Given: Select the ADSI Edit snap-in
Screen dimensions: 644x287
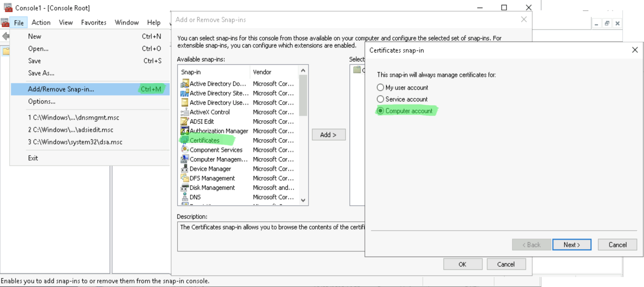Looking at the screenshot, I should pos(202,121).
